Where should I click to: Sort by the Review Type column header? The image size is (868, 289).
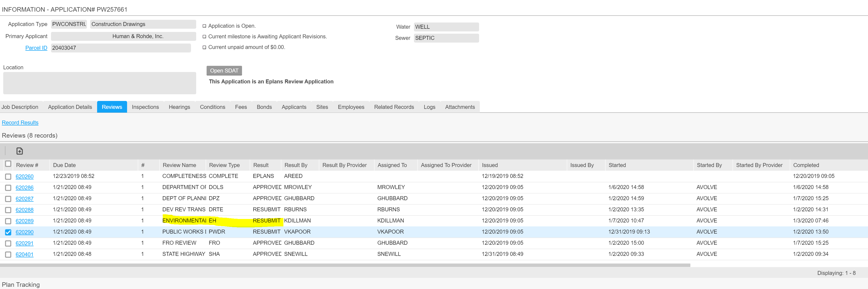coord(224,165)
